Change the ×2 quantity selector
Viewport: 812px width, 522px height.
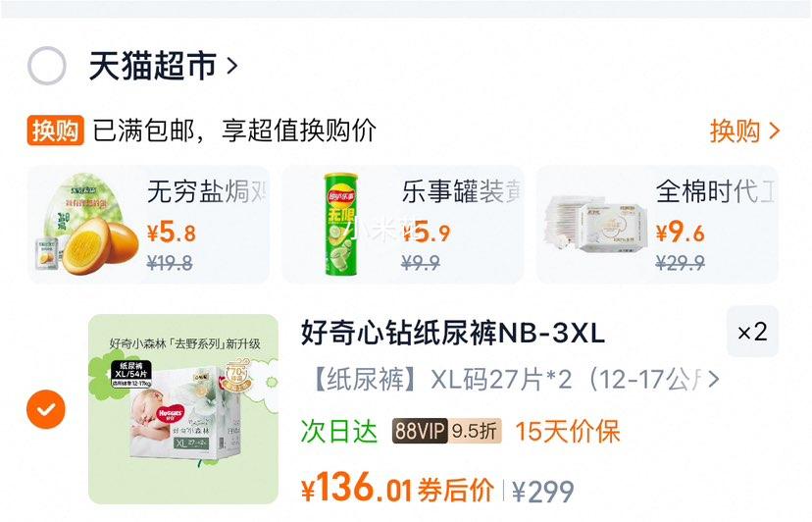[752, 332]
